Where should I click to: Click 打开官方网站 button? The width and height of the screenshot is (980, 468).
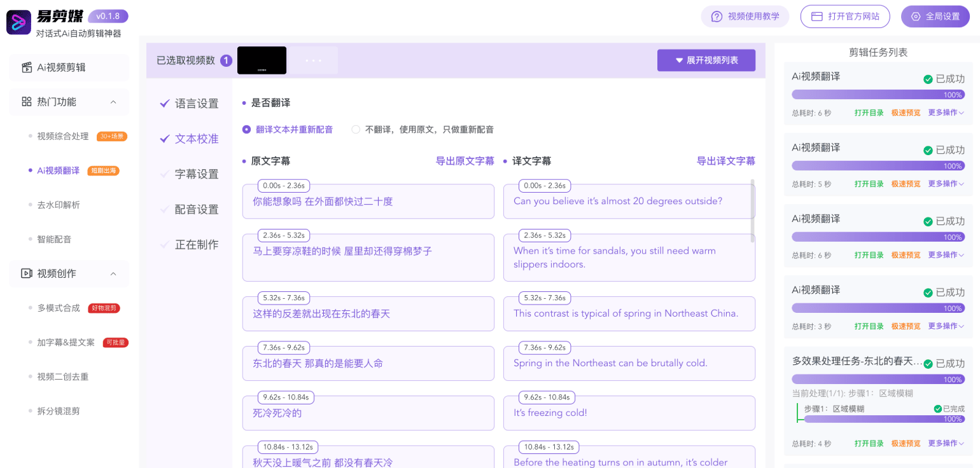[x=844, y=17]
